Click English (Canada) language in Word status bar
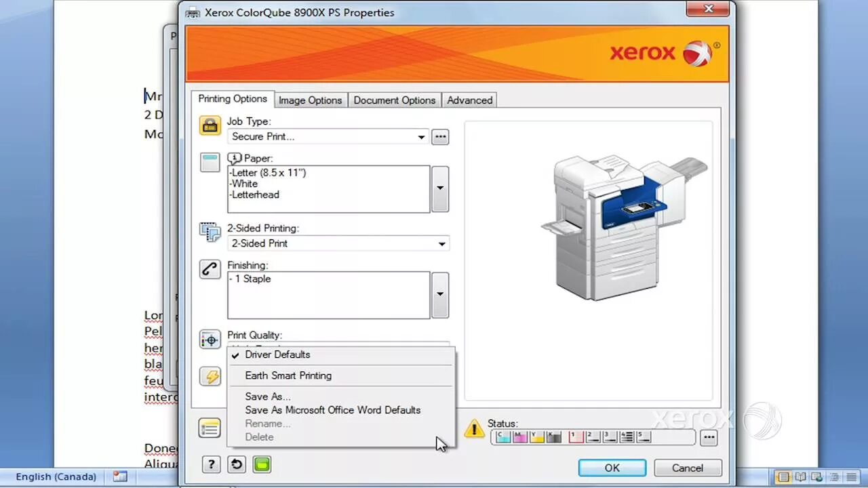868x488 pixels. point(56,476)
